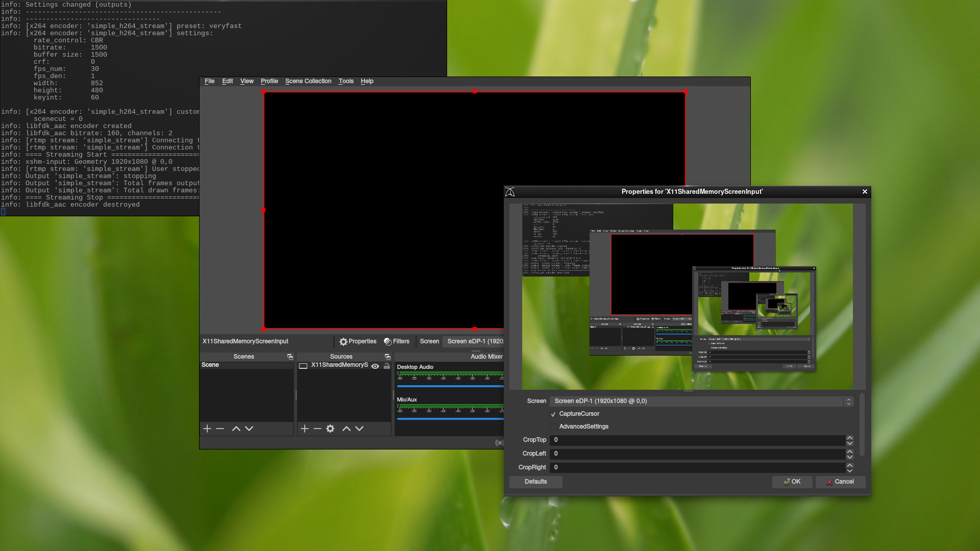The image size is (980, 551).
Task: Click the Desktop Audio label
Action: 415,367
